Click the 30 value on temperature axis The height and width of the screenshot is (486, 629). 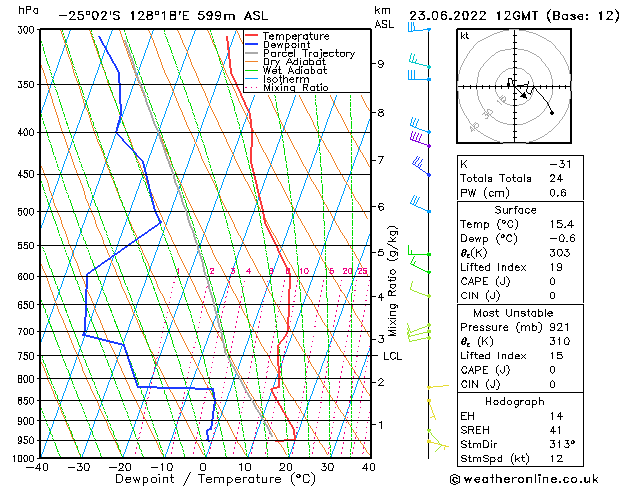[x=327, y=467]
